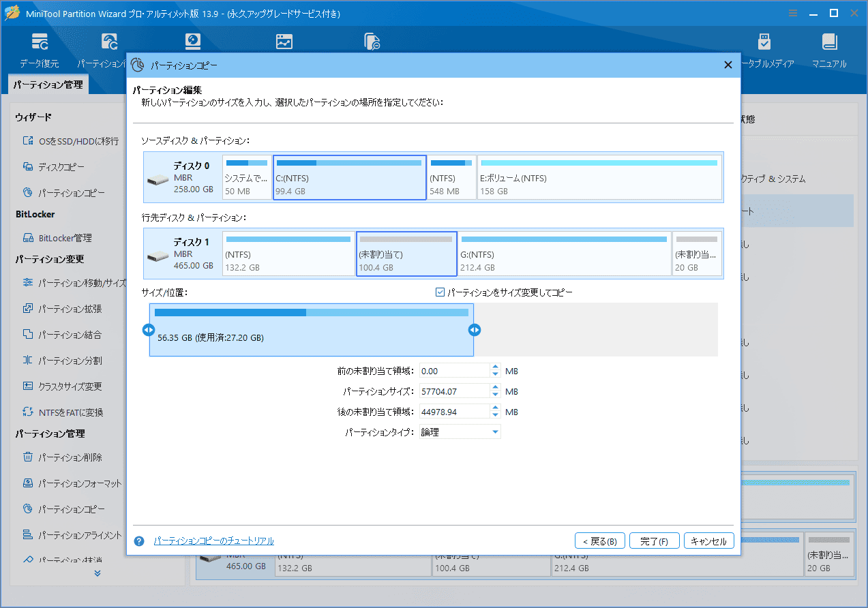This screenshot has width=868, height=608.
Task: Click パーティション結合 sidebar icon
Action: tap(28, 334)
